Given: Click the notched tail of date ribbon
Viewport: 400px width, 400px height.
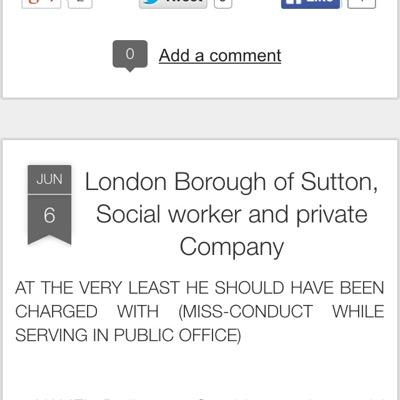Looking at the screenshot, I should coord(49,240).
